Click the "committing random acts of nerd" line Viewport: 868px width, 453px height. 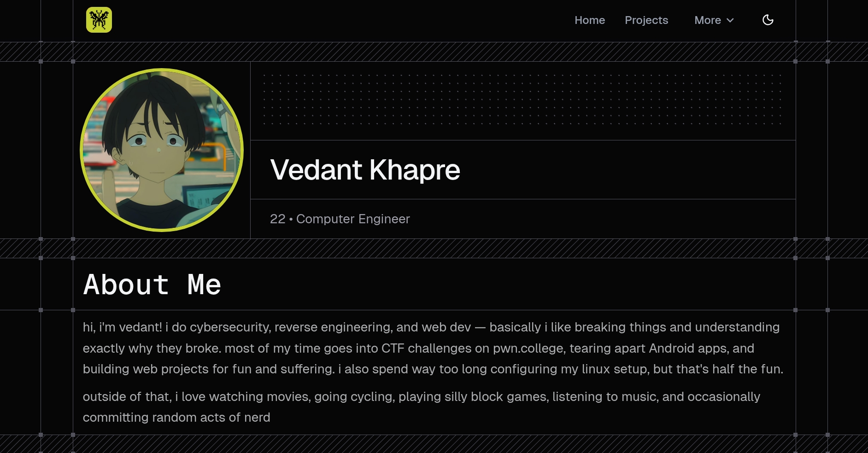(176, 418)
